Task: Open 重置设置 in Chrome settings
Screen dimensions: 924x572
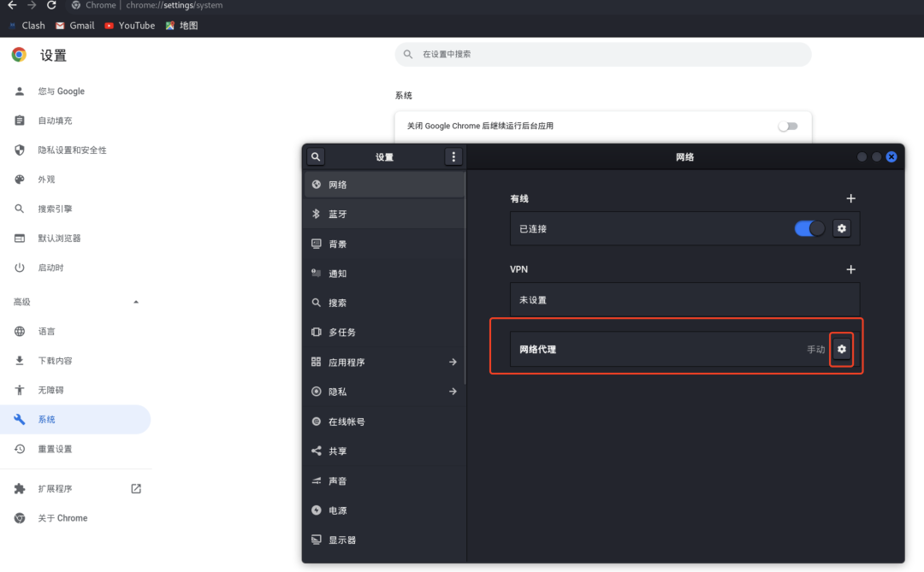Action: tap(75, 449)
